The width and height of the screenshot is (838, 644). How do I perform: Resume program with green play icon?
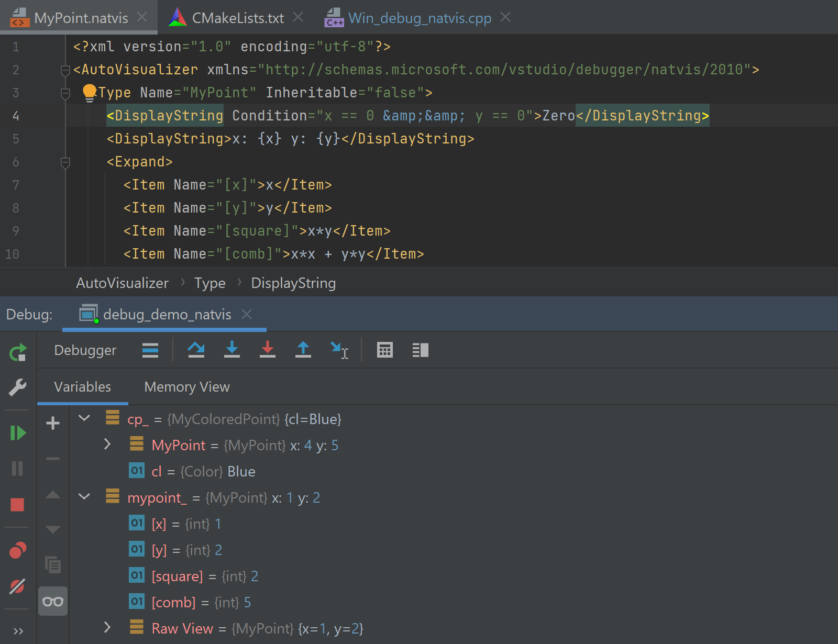(x=18, y=433)
